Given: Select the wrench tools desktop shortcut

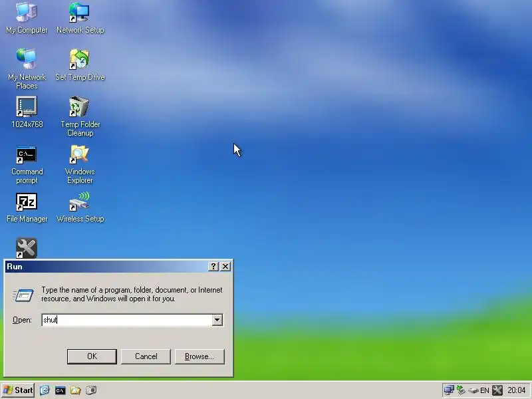Looking at the screenshot, I should (27, 248).
